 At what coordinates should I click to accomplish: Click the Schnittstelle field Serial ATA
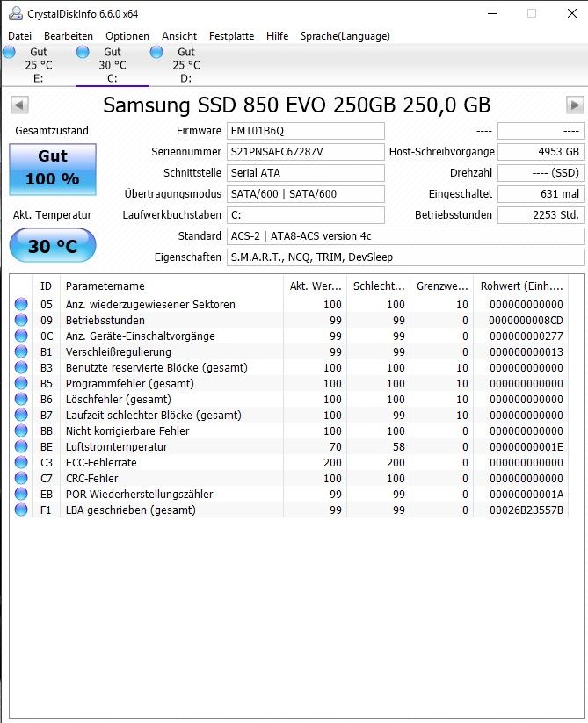pyautogui.click(x=305, y=173)
